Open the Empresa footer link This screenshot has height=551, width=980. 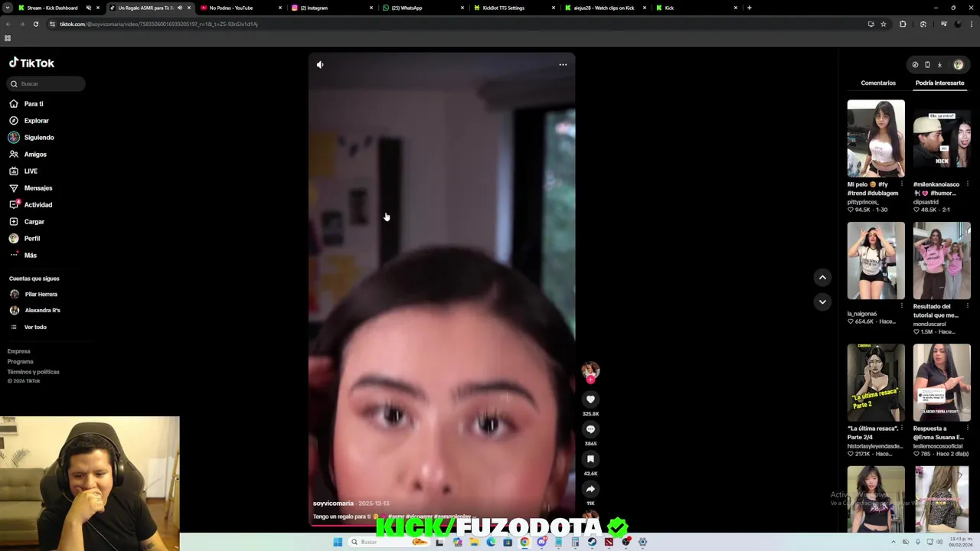[x=18, y=351]
